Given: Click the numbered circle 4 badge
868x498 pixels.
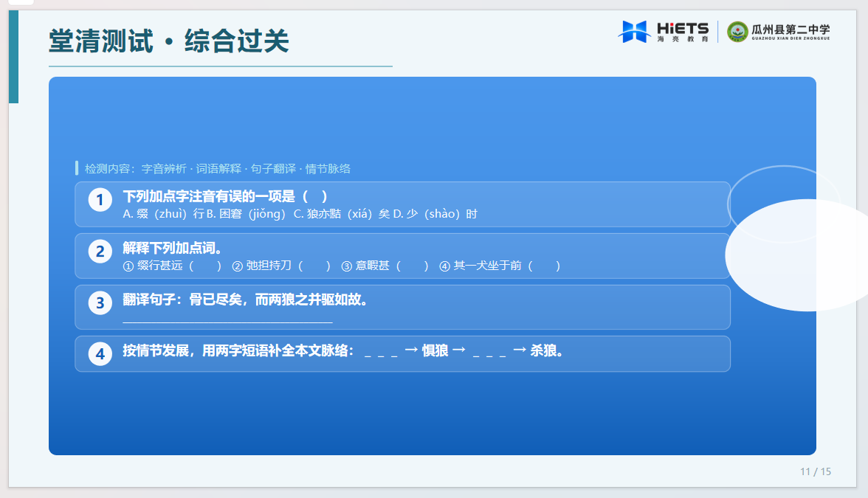Looking at the screenshot, I should pyautogui.click(x=100, y=353).
